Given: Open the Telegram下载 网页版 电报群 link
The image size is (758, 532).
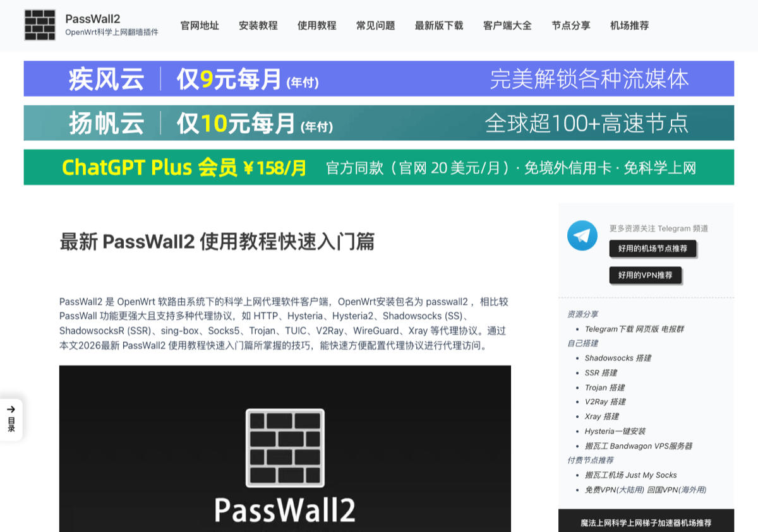Looking at the screenshot, I should [x=634, y=329].
